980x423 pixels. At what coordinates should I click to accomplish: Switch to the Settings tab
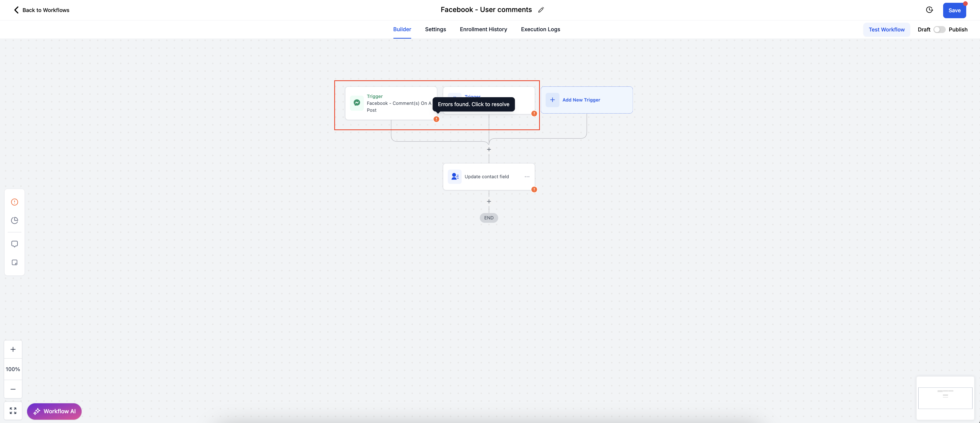435,29
